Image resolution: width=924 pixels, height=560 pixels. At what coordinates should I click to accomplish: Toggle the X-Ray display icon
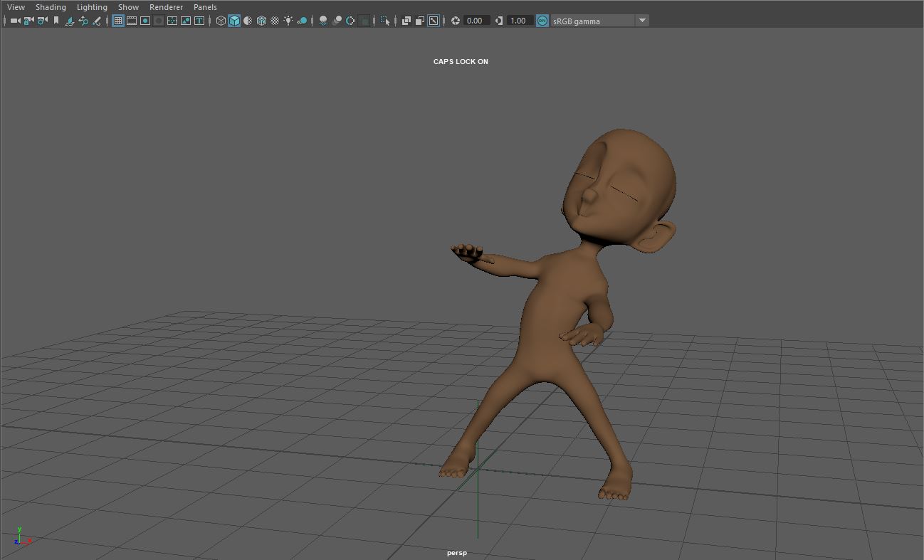[406, 21]
